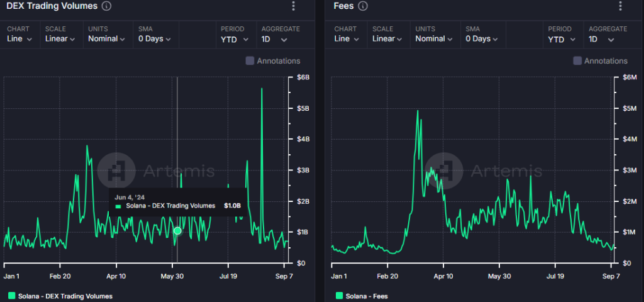Click Jun 4 data point marker on DEX chart
The width and height of the screenshot is (644, 302).
177,231
